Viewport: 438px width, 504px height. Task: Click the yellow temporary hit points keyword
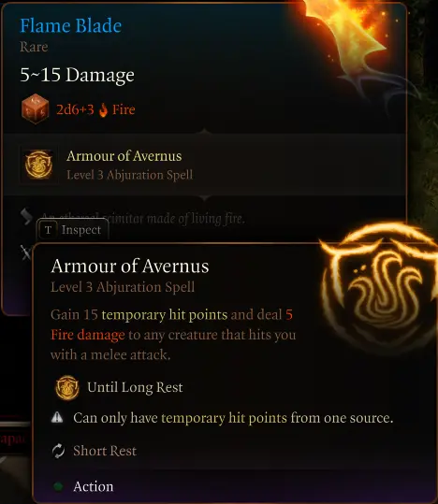point(165,315)
